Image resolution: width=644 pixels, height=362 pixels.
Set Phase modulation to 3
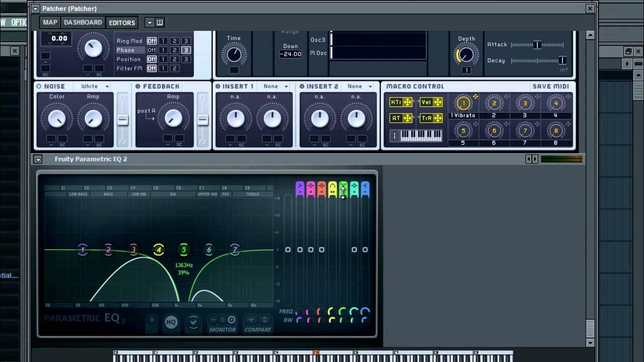coord(186,50)
